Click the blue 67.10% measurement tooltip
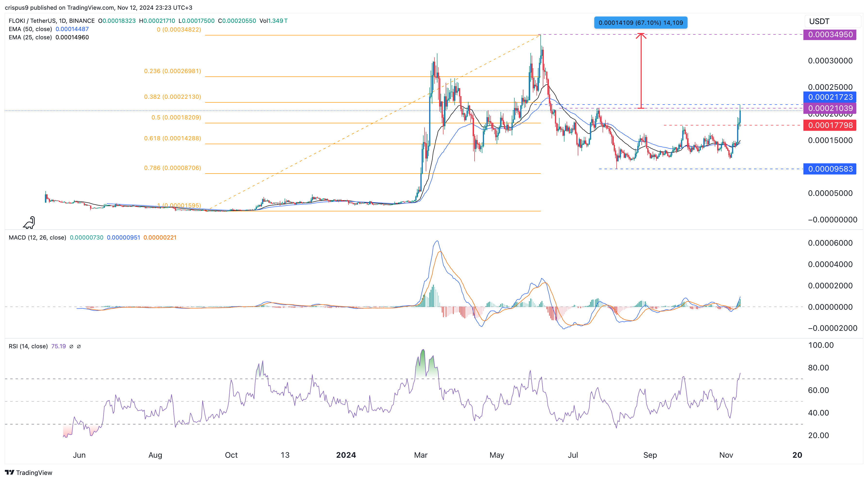 pos(640,23)
